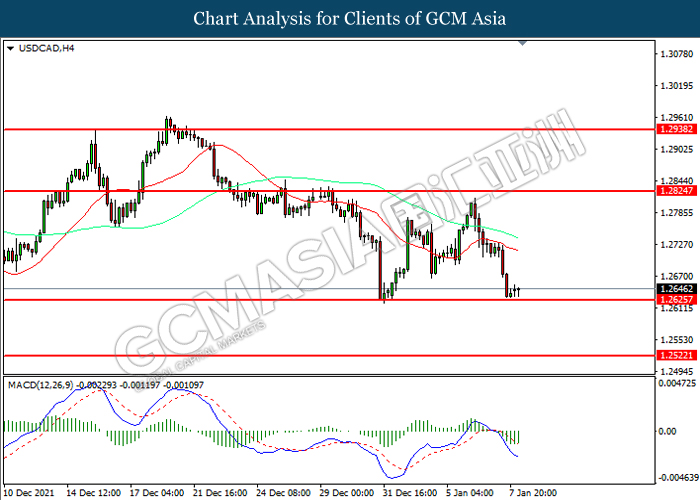Click the MACD 0.00 zero level value
The width and height of the screenshot is (700, 500).
[667, 431]
